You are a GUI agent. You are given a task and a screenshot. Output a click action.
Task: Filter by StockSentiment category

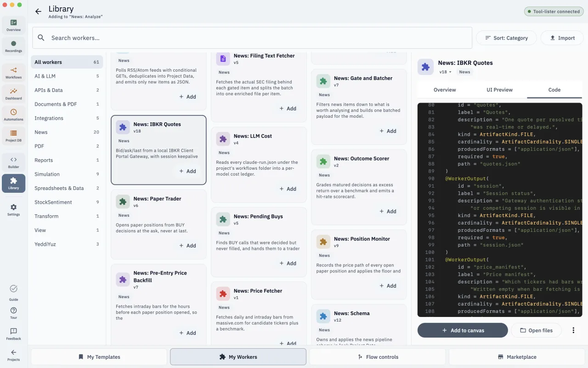point(67,202)
